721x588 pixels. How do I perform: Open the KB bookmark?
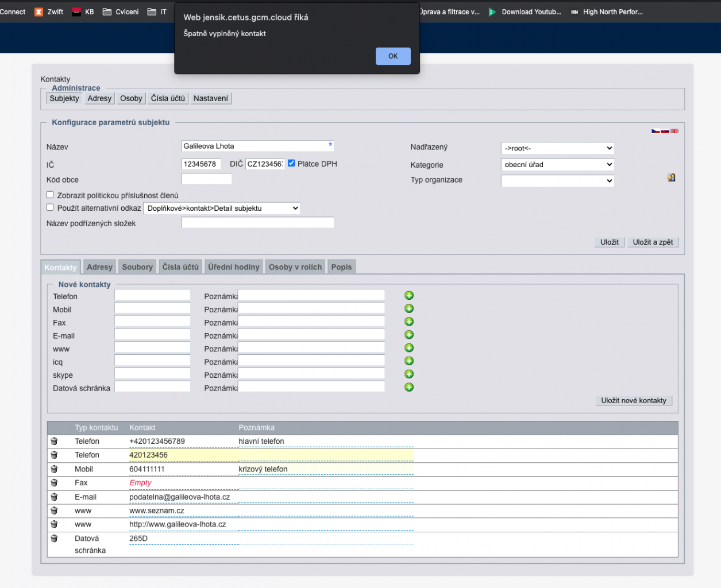[83, 11]
